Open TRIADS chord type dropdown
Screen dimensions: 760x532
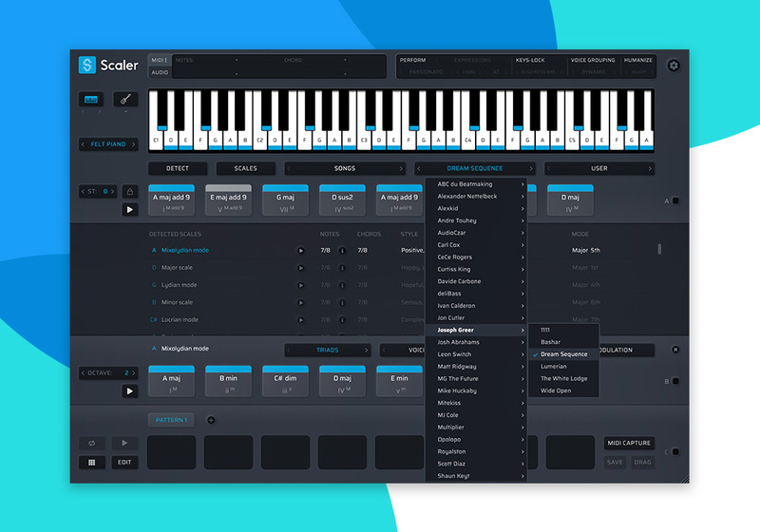(327, 350)
